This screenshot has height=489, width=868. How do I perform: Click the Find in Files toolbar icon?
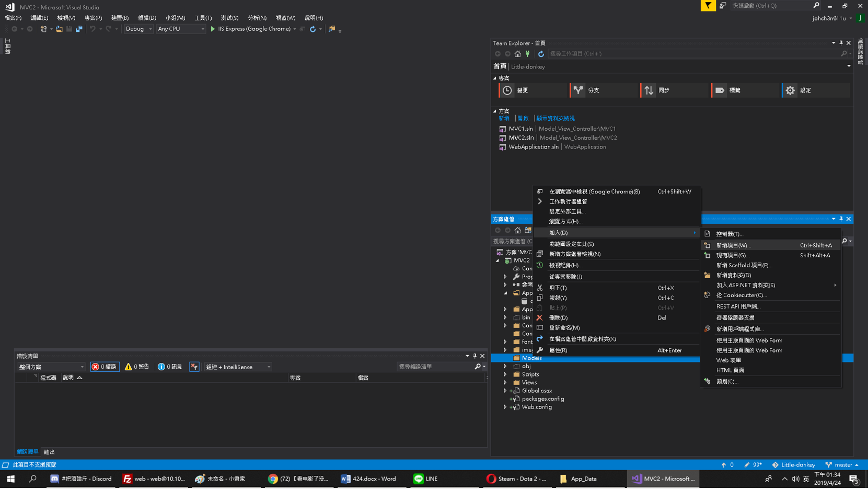coord(332,29)
